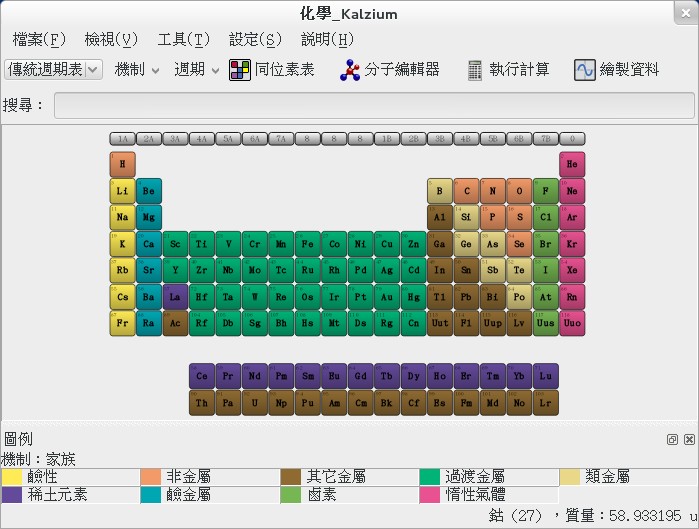Select the 2A group header button
Screen dimensions: 699x529
[x=149, y=139]
